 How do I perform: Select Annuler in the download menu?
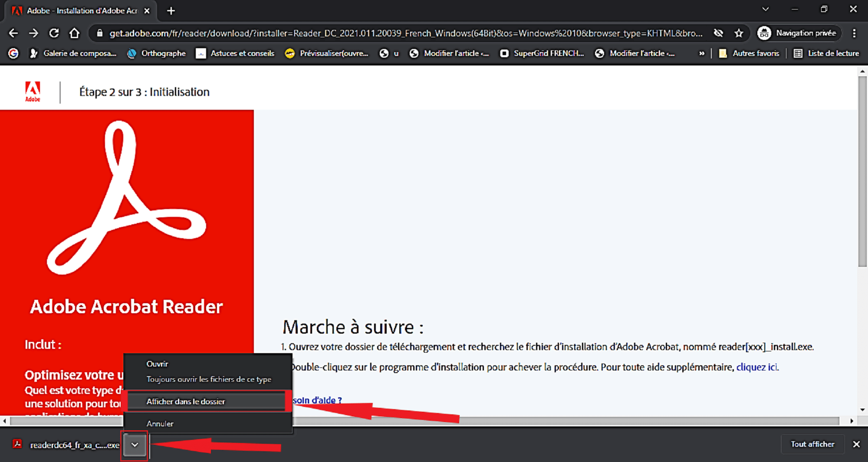tap(207, 423)
